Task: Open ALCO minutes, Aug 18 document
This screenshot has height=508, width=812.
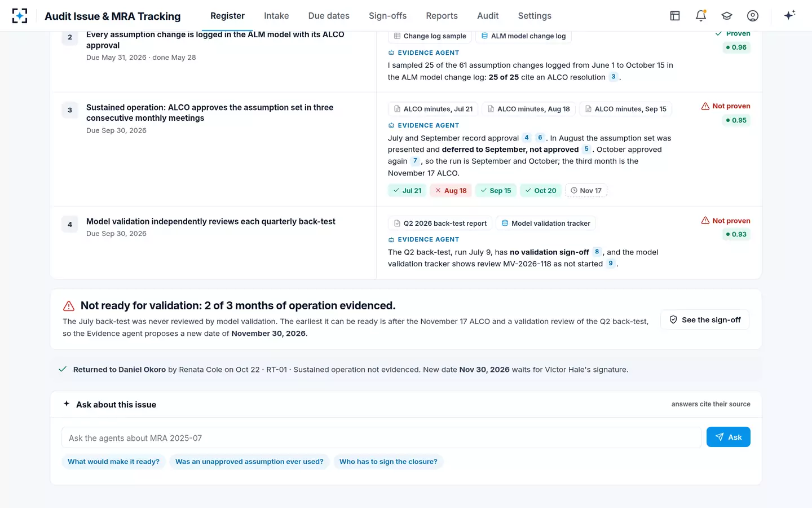Action: point(528,109)
